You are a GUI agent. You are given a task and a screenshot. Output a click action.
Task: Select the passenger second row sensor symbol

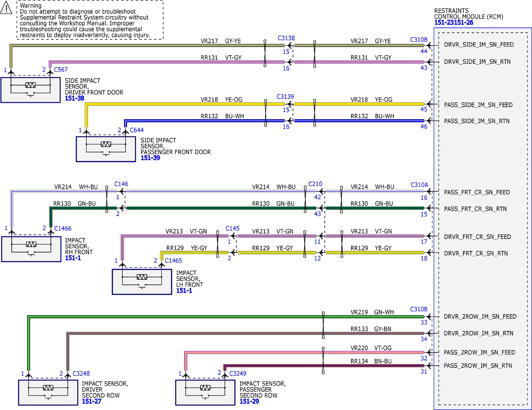pos(205,393)
